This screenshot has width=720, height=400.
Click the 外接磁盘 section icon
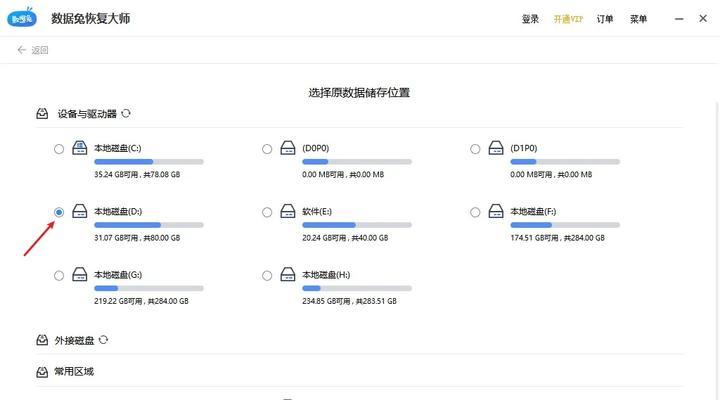(42, 340)
